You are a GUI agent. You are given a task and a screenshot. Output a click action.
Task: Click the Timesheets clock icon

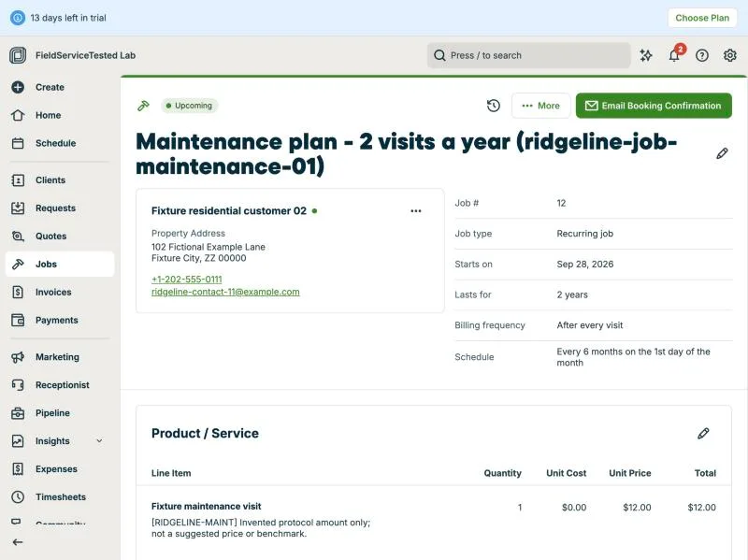(x=18, y=497)
